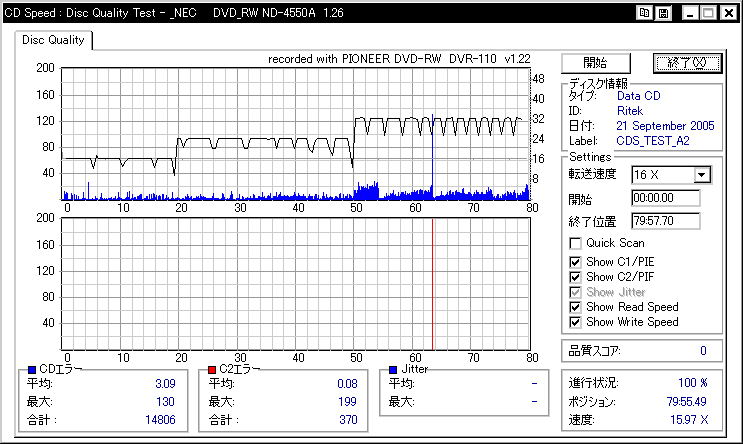
Task: Click the ポジション value '79:55.49'
Action: pyautogui.click(x=686, y=402)
